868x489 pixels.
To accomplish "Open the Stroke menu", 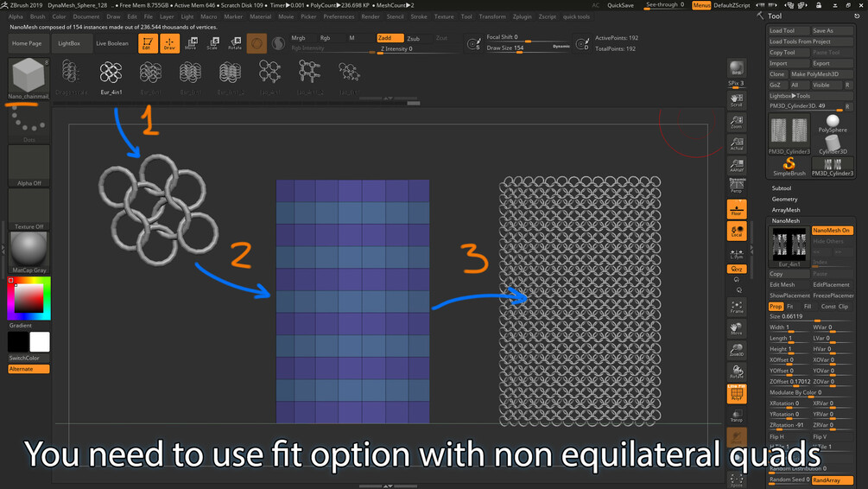I will point(419,16).
